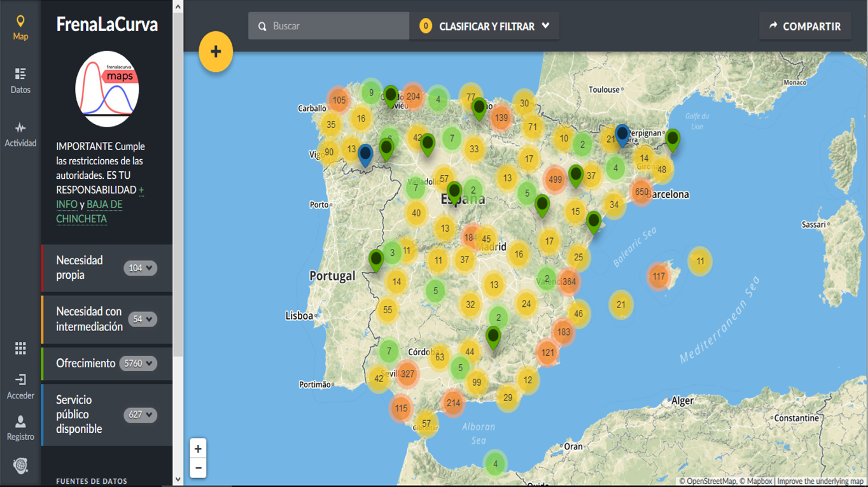This screenshot has height=487, width=868.
Task: Expand the Necesidad propia 104 dropdown
Action: coord(140,268)
